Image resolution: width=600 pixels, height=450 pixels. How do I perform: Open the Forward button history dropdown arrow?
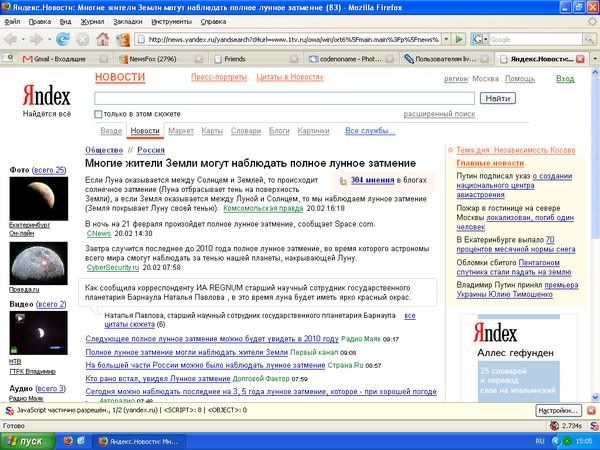[49, 39]
